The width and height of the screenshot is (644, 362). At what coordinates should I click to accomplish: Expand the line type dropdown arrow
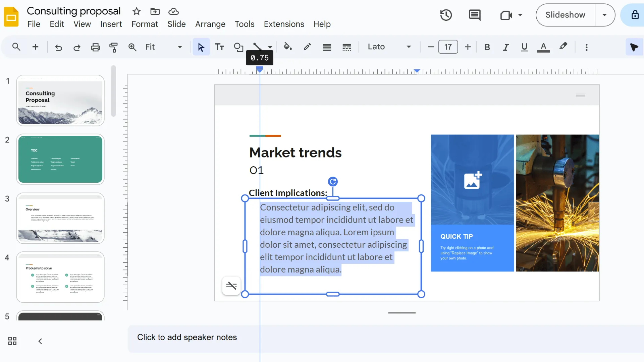coord(270,47)
